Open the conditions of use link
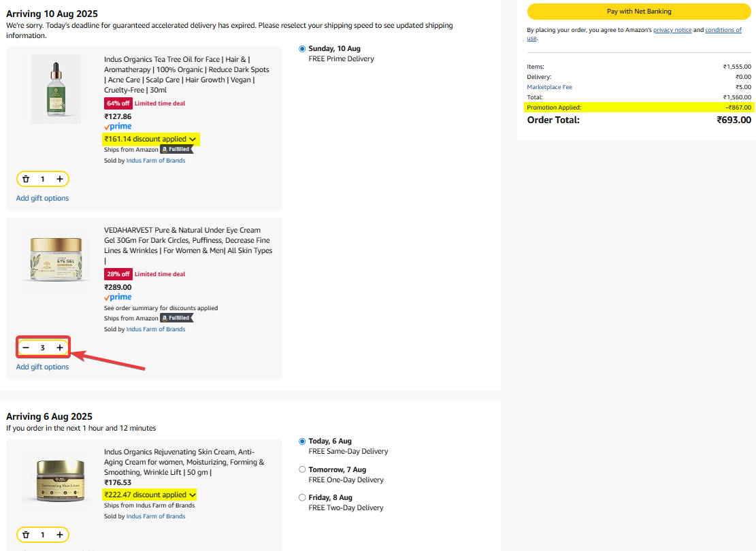Image resolution: width=756 pixels, height=551 pixels. pos(723,30)
